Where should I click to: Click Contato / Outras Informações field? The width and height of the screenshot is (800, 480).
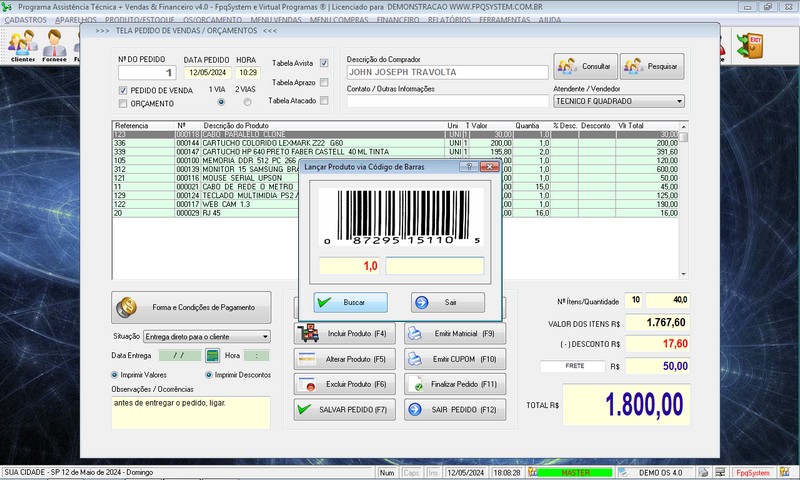447,101
